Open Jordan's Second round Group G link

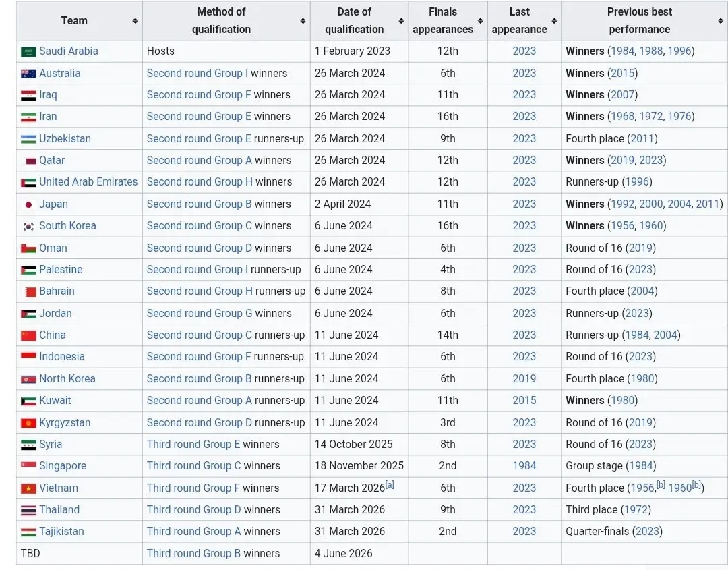point(200,314)
